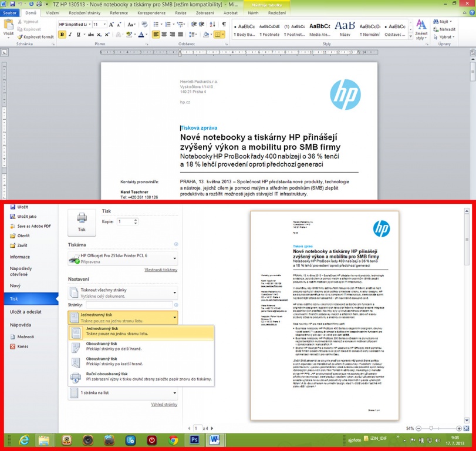Apply superscript formatting

(x=107, y=35)
